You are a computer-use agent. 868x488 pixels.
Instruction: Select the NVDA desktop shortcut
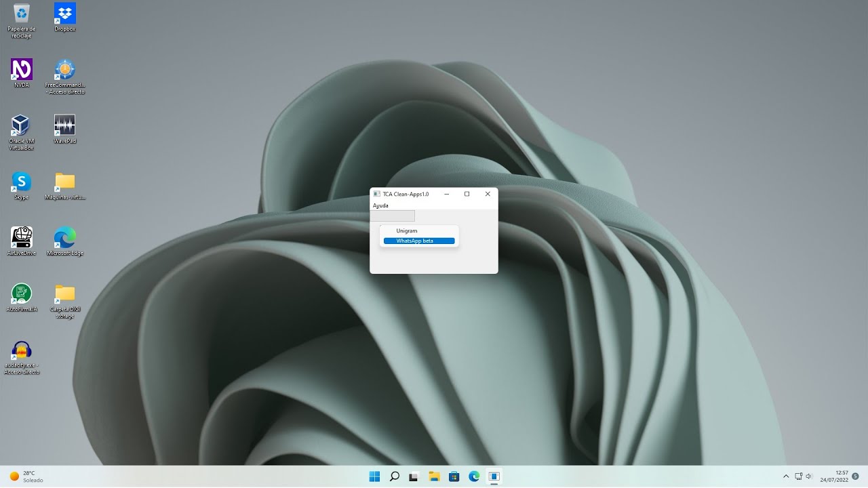22,73
